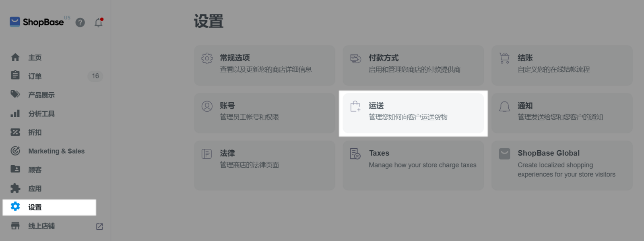Select 设置 in the sidebar
644x241 pixels.
click(35, 207)
